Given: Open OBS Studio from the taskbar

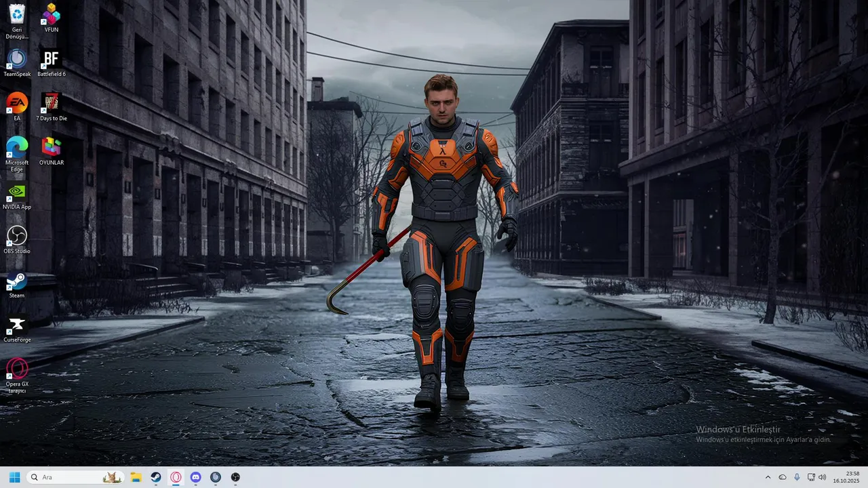Looking at the screenshot, I should point(235,477).
